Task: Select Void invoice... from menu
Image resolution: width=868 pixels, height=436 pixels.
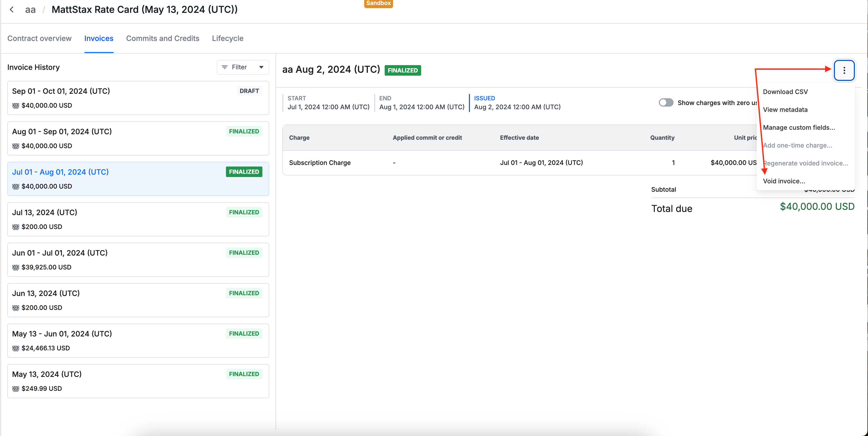Action: click(784, 181)
